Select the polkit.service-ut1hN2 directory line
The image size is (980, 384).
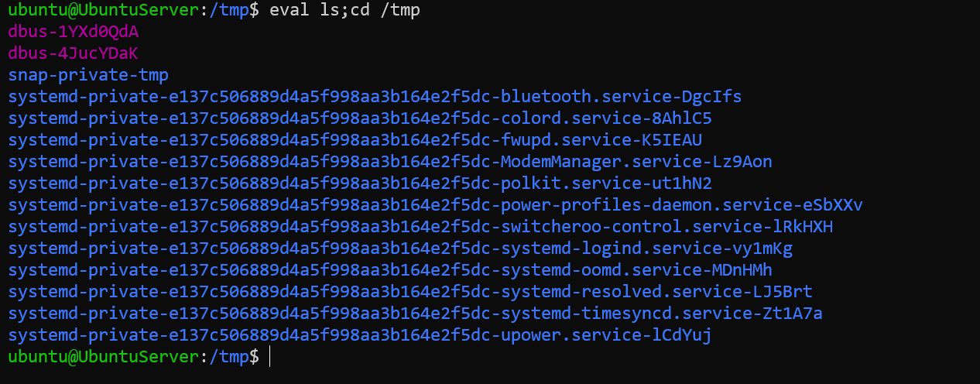[x=360, y=184]
